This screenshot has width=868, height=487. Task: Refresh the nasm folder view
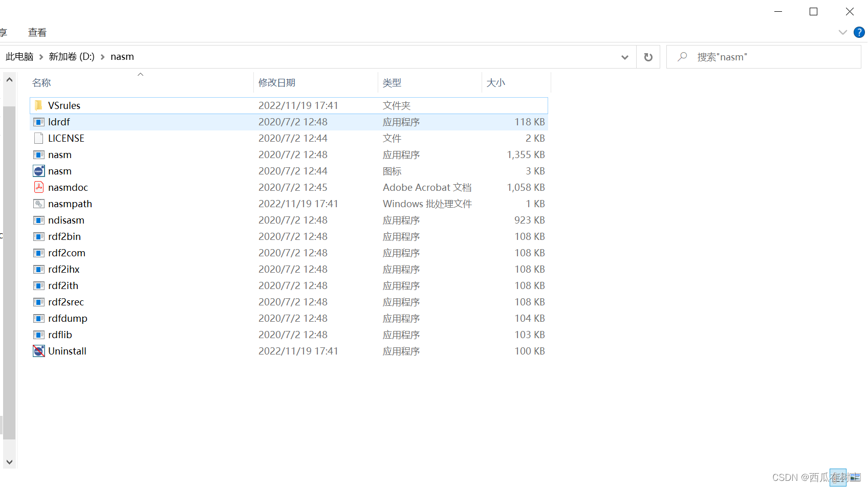tap(648, 57)
